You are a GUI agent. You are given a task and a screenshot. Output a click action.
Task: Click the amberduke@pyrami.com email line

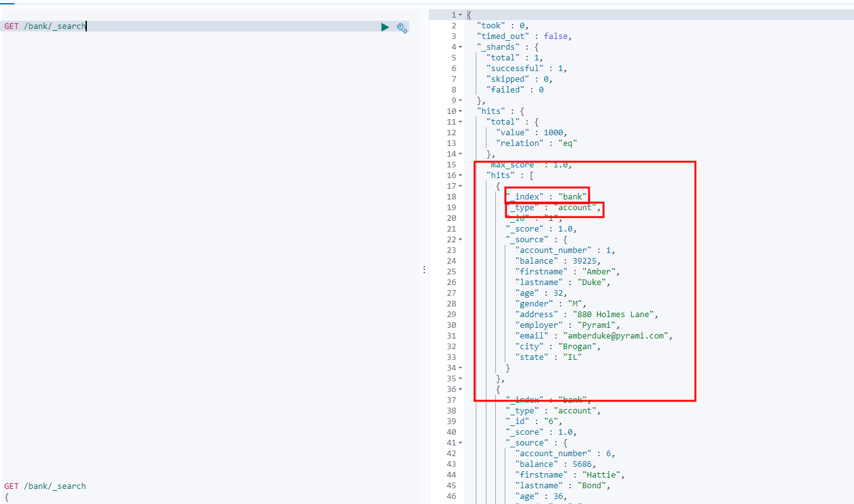(594, 335)
